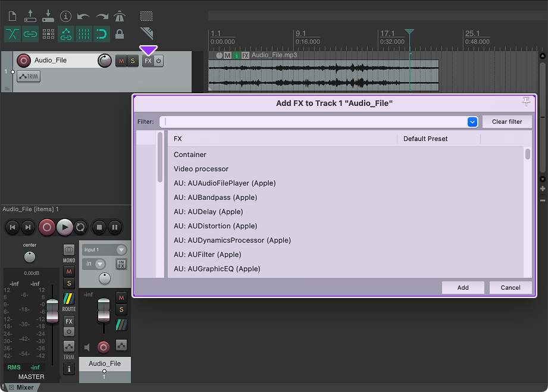Image resolution: width=548 pixels, height=392 pixels.
Task: Toggle snap magnet icon in the toolbar
Action: [102, 34]
